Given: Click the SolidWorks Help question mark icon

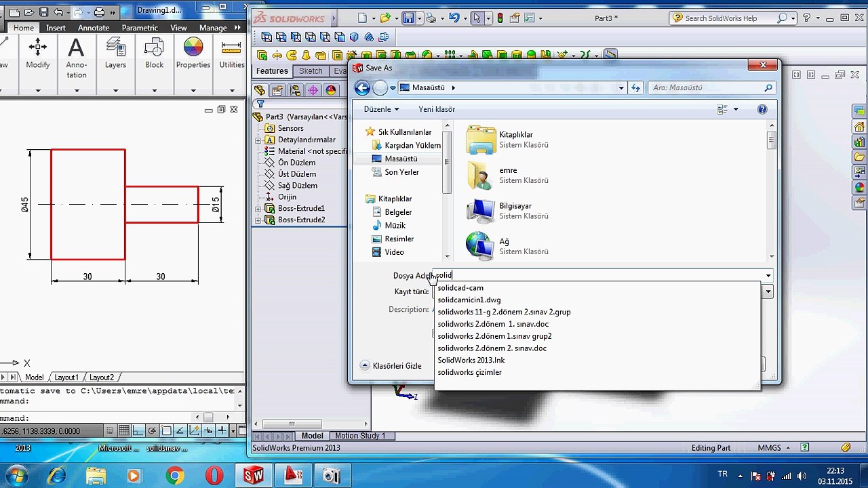Looking at the screenshot, I should click(807, 18).
